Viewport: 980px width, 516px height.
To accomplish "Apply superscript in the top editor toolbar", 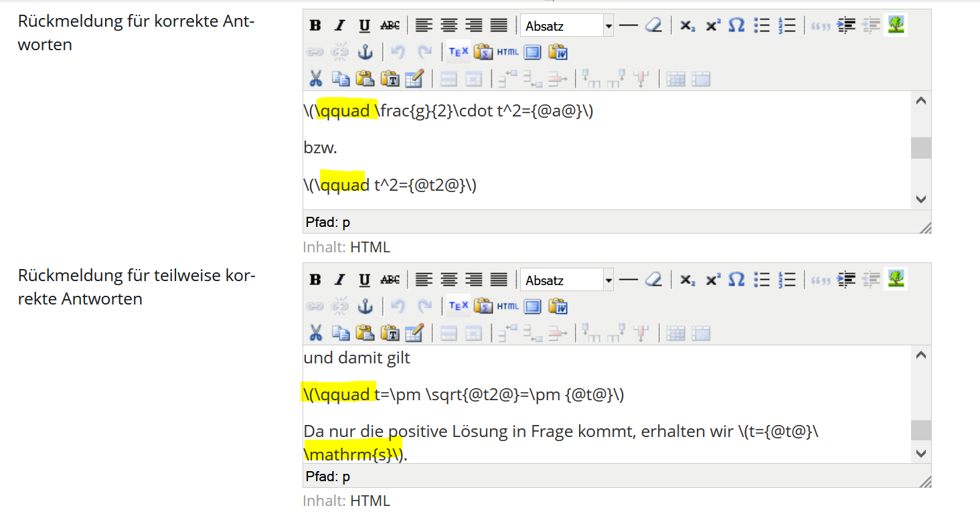I will coord(713,26).
